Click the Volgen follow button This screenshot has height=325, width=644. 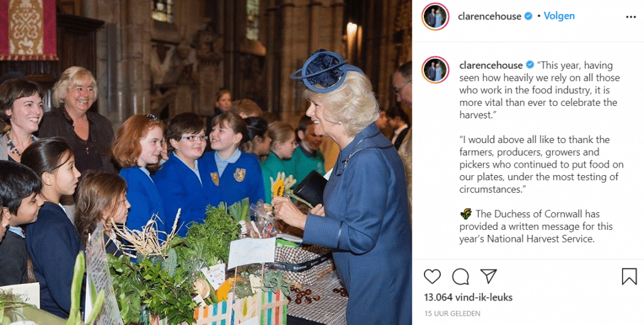(559, 16)
